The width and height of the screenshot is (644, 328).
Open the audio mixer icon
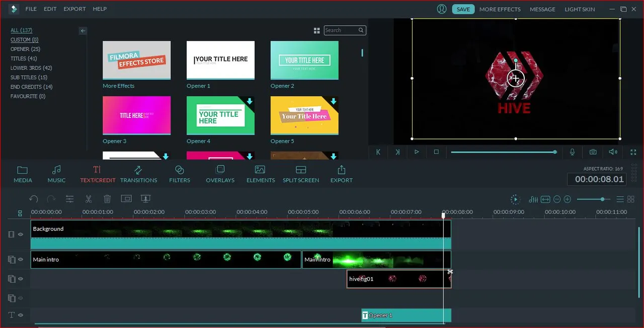534,200
